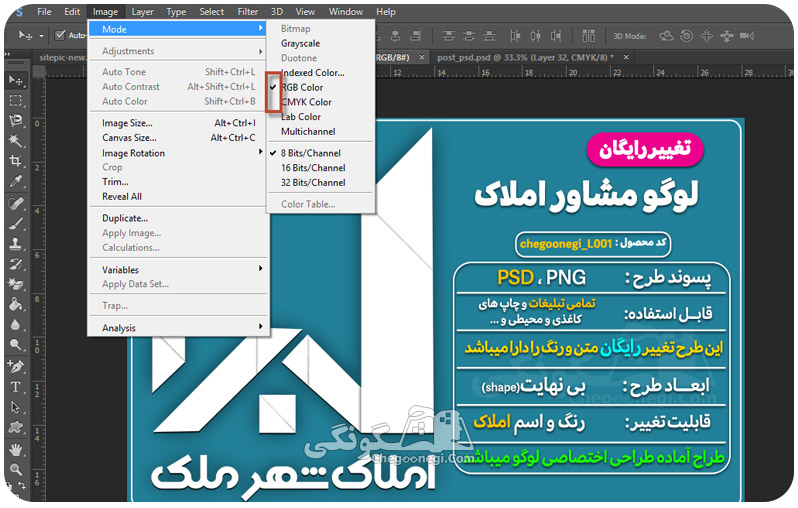
Task: Select the Custom Shape tool
Action: click(16, 428)
